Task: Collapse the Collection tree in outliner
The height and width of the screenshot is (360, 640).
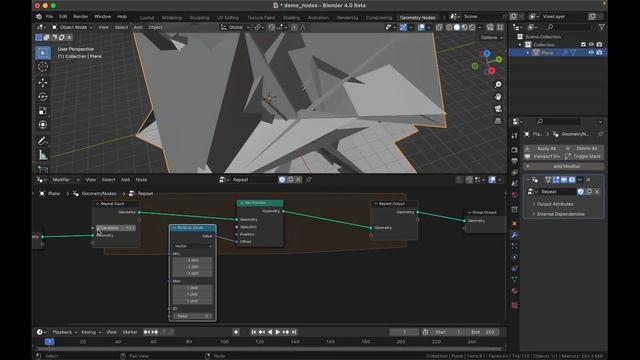Action: click(x=520, y=44)
